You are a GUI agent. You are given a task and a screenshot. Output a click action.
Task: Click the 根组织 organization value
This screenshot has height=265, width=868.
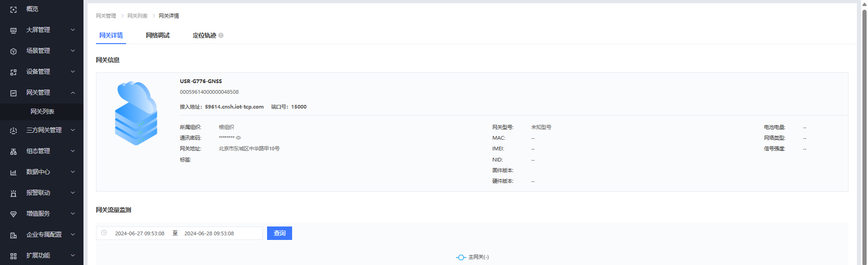tap(226, 127)
